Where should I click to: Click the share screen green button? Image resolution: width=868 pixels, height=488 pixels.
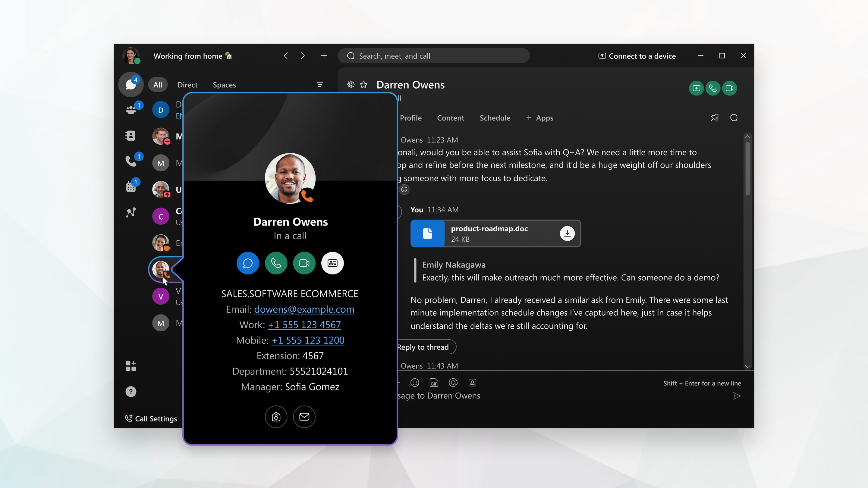click(696, 88)
